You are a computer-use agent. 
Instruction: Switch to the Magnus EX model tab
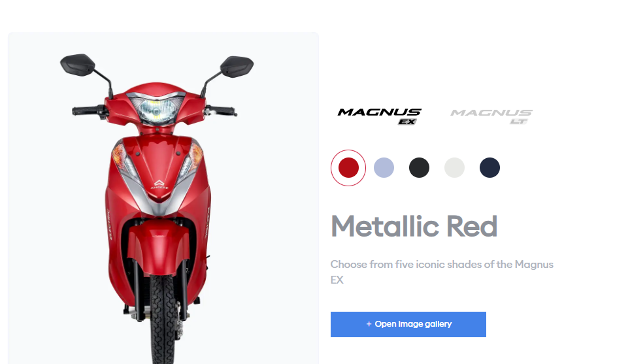380,116
